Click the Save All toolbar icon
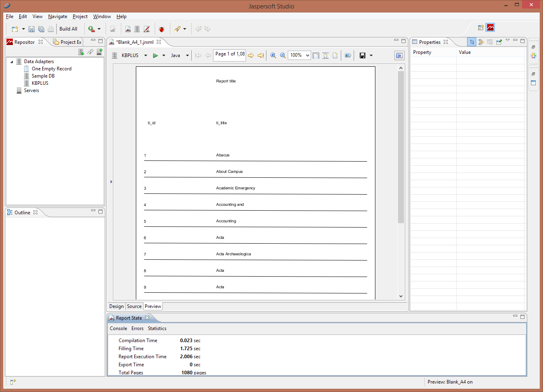Screen dimensions: 543x392 point(41,29)
